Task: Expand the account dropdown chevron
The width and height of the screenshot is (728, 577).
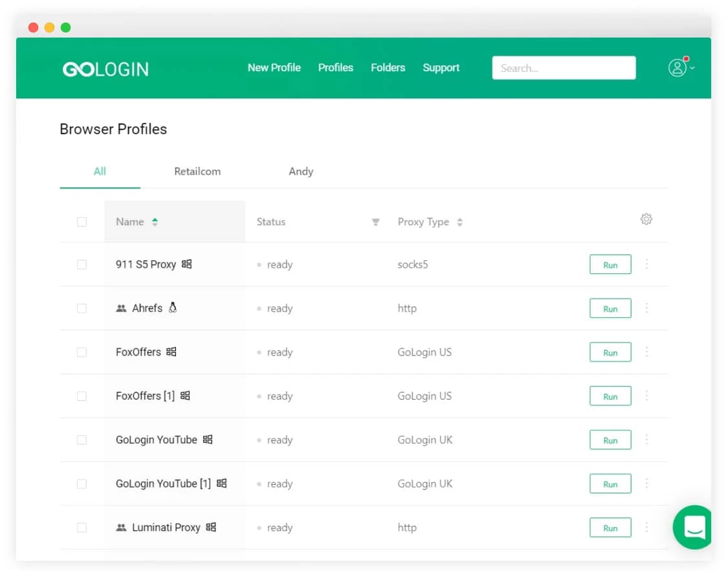Action: 692,68
